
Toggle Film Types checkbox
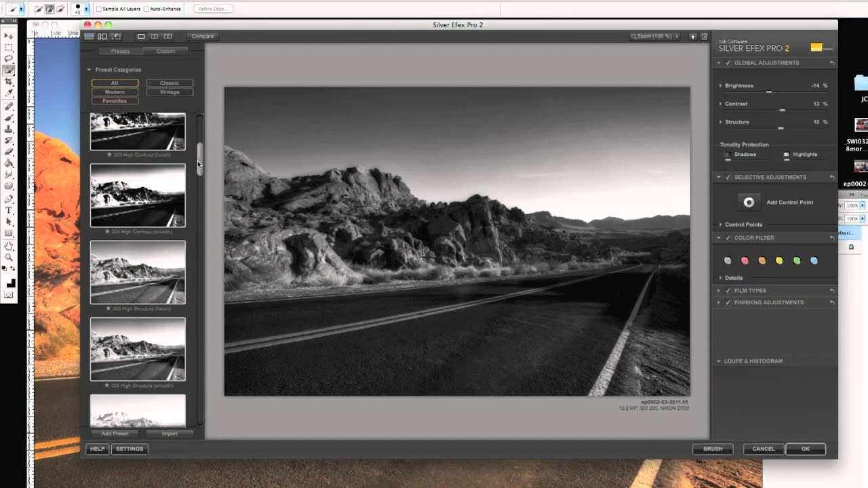coord(728,291)
